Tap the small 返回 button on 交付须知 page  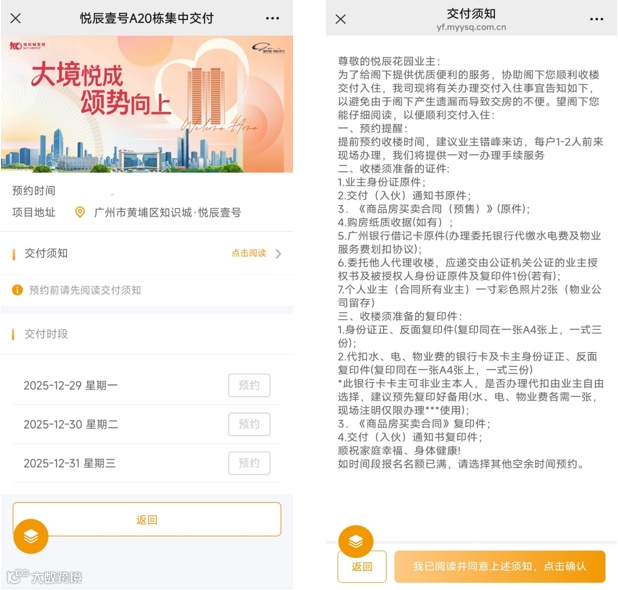[362, 566]
